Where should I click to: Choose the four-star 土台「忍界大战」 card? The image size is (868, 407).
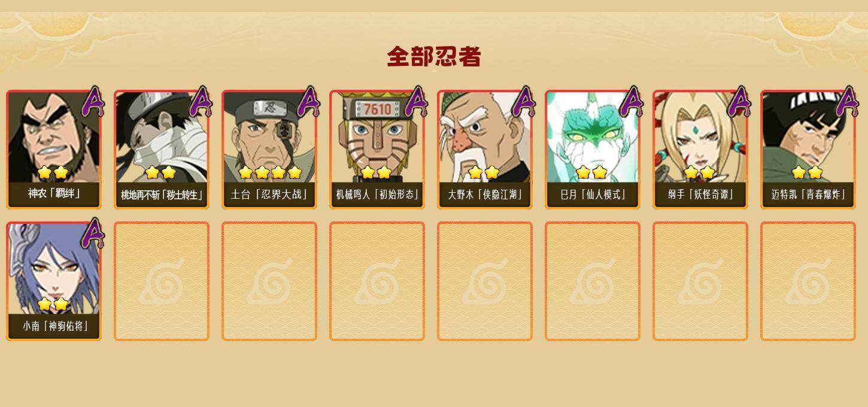pyautogui.click(x=269, y=149)
